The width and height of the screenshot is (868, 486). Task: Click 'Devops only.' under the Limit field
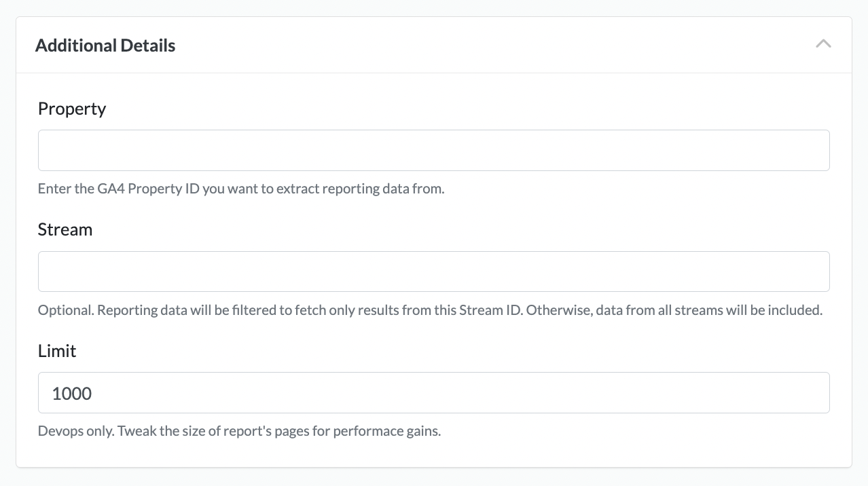pos(76,431)
